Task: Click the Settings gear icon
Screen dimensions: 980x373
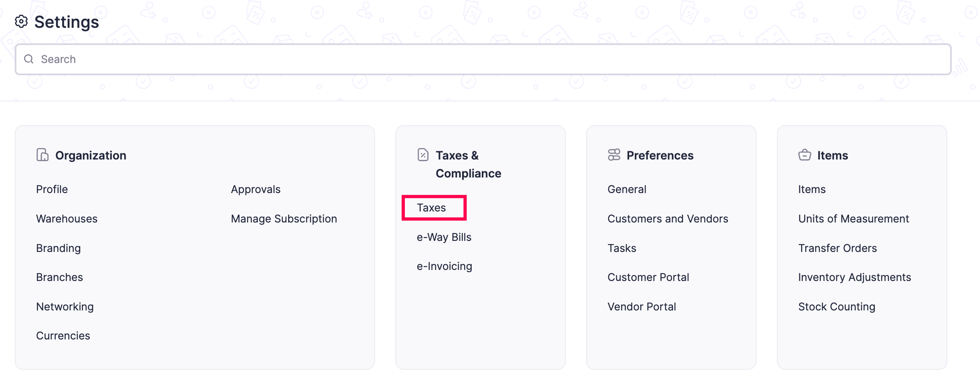Action: (x=21, y=22)
